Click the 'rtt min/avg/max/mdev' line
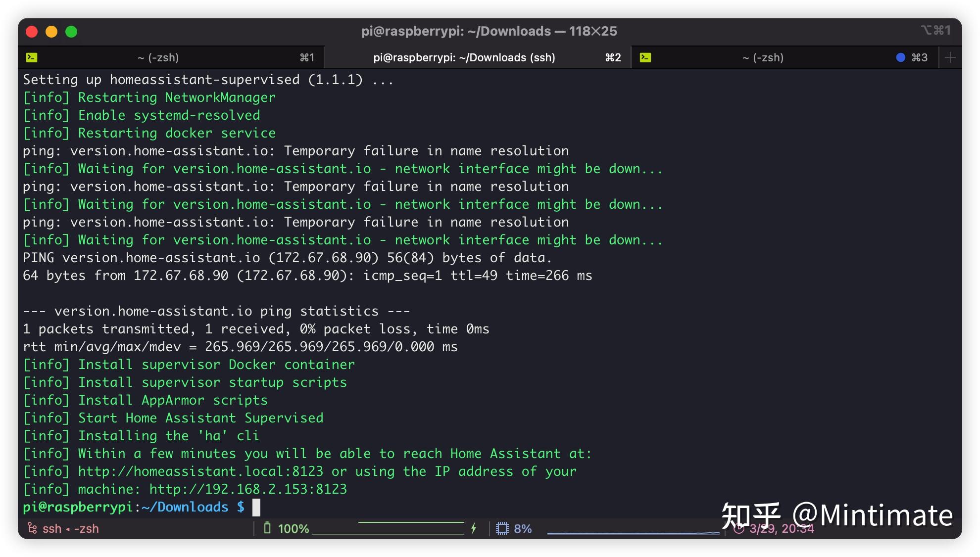Screen dimensions: 980x557 click(240, 347)
